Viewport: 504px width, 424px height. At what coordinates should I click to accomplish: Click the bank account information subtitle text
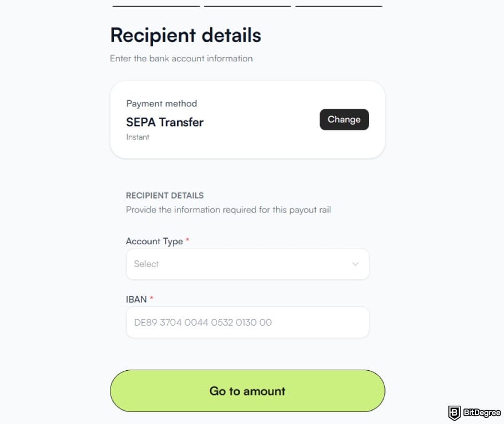point(181,58)
